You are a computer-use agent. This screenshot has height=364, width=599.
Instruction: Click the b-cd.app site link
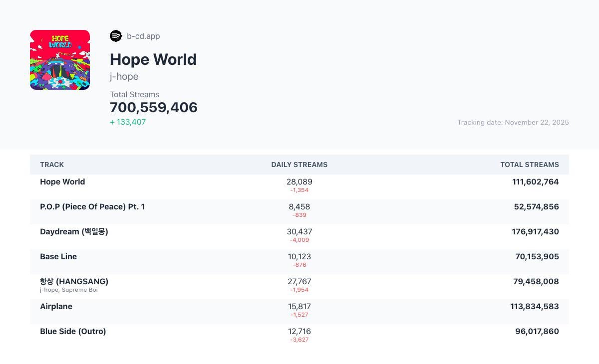click(143, 36)
